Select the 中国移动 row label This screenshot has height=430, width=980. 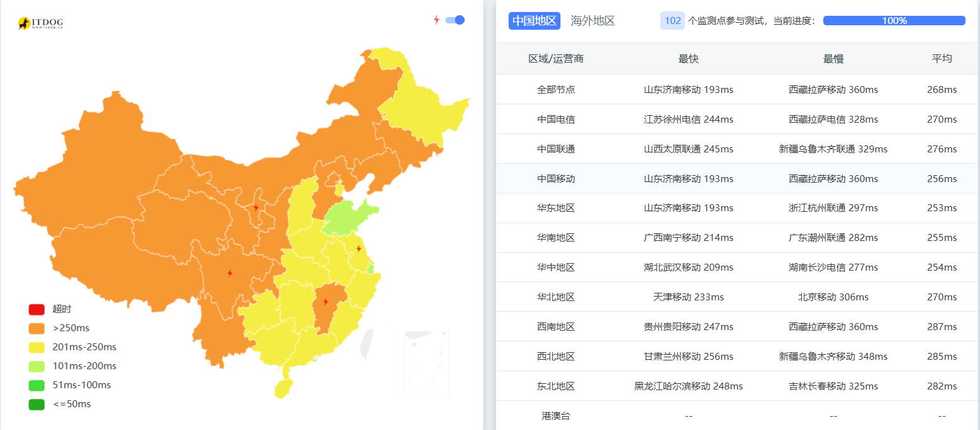coord(556,179)
